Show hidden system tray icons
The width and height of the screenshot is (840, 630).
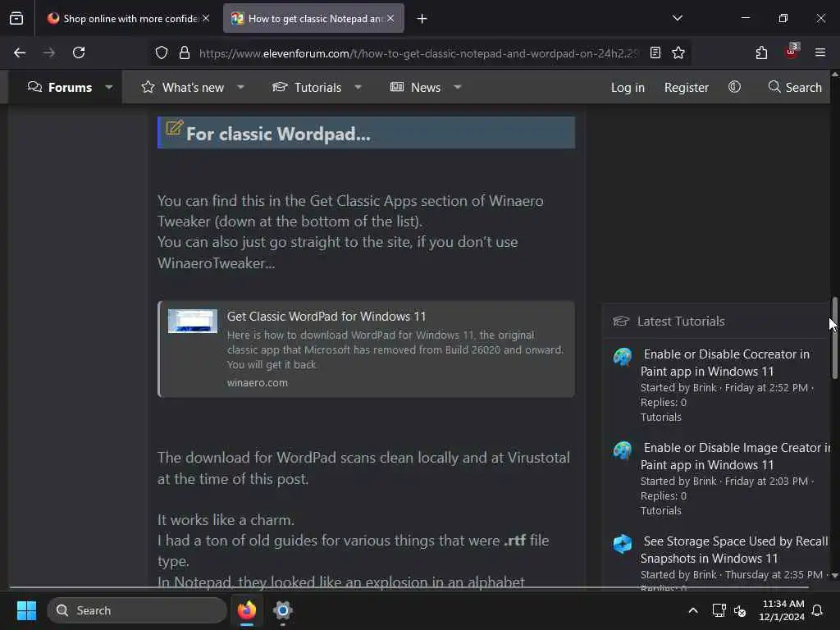coord(692,610)
